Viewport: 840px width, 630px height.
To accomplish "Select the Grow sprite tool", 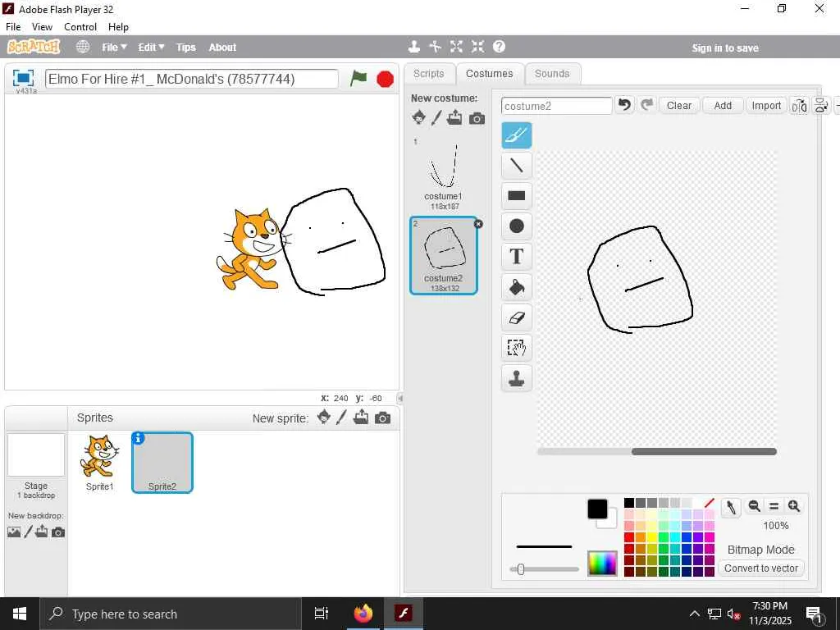I will pos(456,47).
